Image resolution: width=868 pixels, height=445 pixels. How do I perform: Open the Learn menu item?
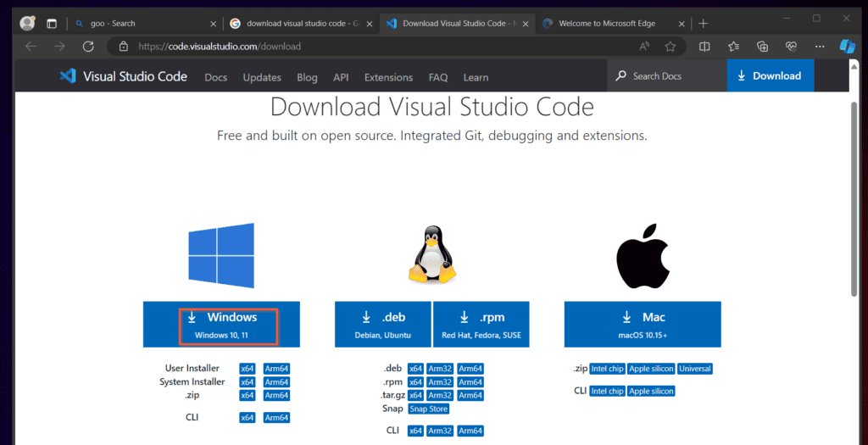[476, 77]
